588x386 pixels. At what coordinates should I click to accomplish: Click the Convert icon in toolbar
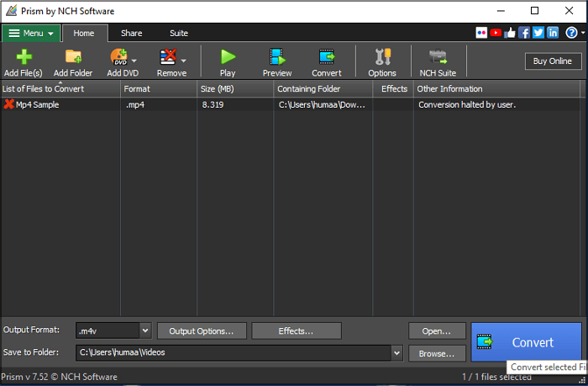tap(326, 57)
